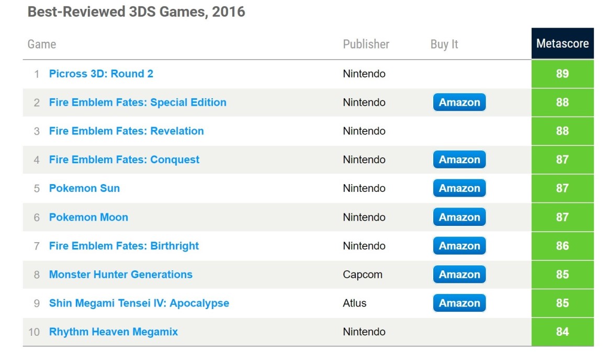This screenshot has width=609, height=364.
Task: Open Fire Emblem Fates: Special Edition link
Action: click(138, 103)
